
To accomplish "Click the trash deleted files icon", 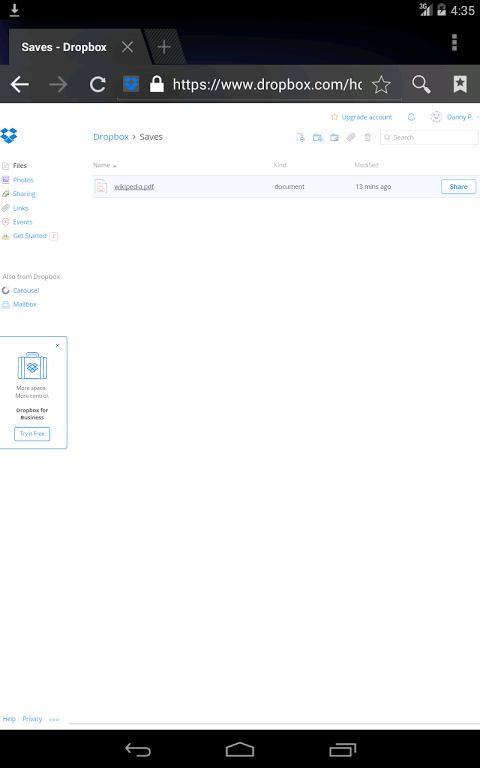I will 367,138.
